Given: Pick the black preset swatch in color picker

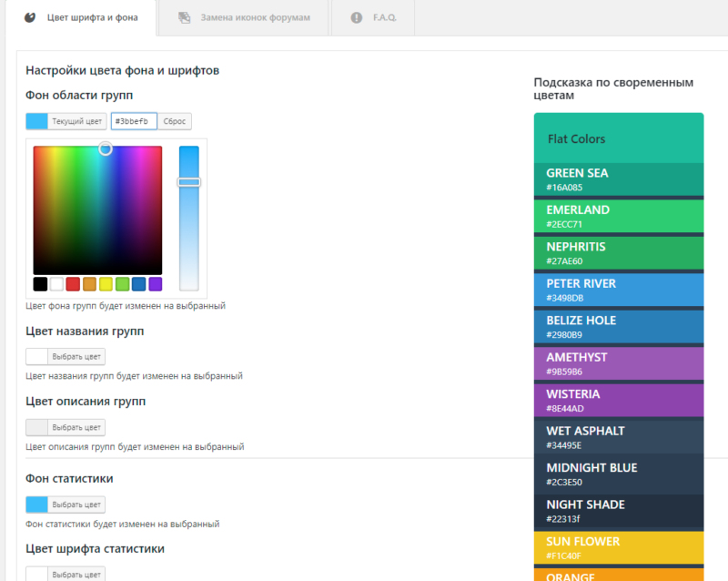Looking at the screenshot, I should (x=40, y=284).
